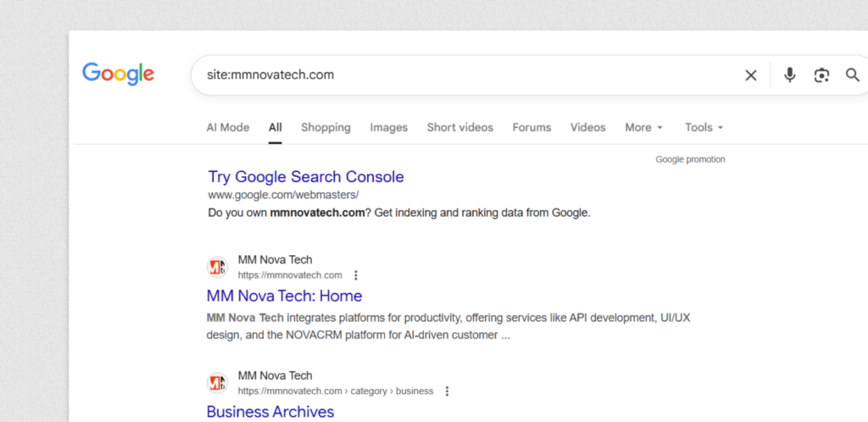Clear the search query with X icon

click(750, 75)
